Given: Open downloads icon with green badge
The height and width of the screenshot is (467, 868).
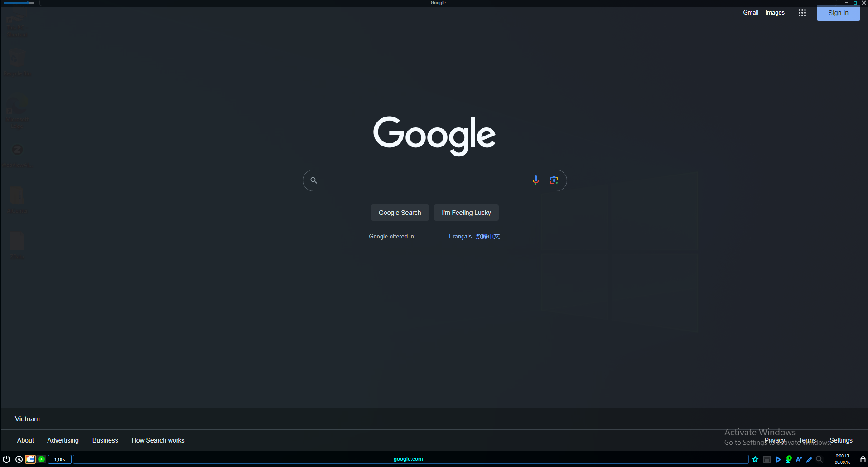Looking at the screenshot, I should tap(789, 459).
